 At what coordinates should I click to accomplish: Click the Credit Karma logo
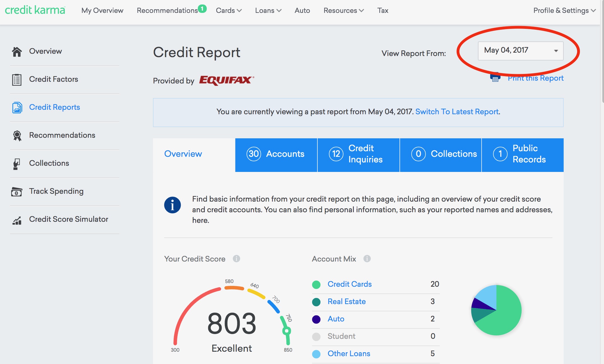point(35,10)
